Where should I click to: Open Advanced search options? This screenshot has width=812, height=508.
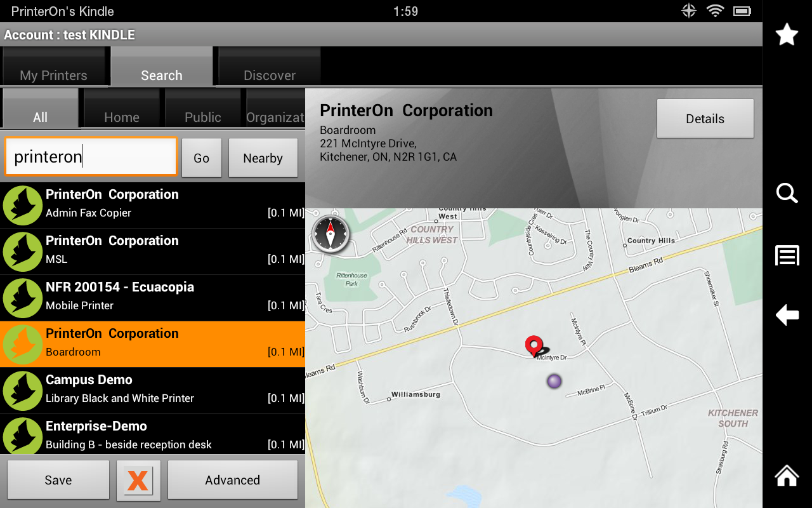(233, 480)
